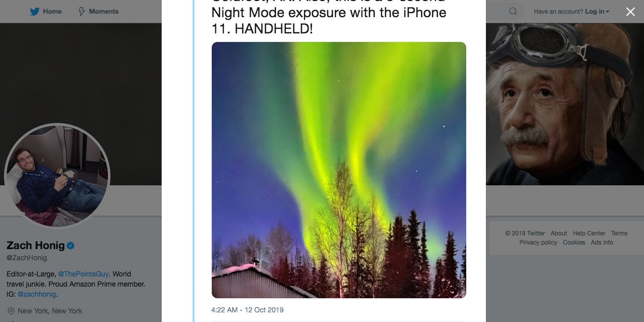Open the Cookies footer link
The width and height of the screenshot is (644, 322).
point(574,243)
